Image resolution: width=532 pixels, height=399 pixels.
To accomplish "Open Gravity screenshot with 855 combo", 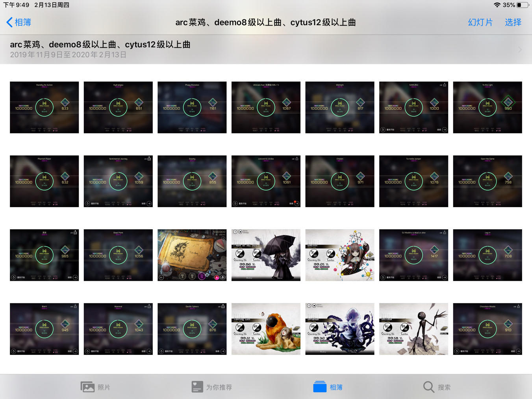I will [x=192, y=181].
